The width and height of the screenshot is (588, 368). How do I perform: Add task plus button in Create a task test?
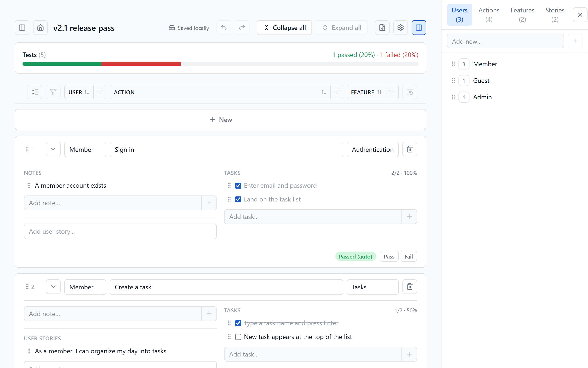click(x=409, y=354)
